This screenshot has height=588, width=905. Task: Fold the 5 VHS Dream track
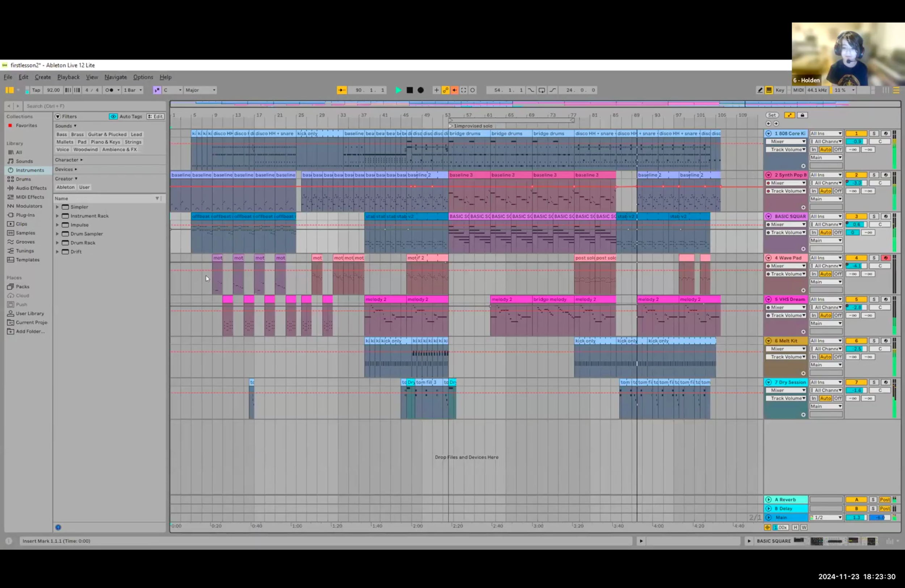pyautogui.click(x=769, y=299)
